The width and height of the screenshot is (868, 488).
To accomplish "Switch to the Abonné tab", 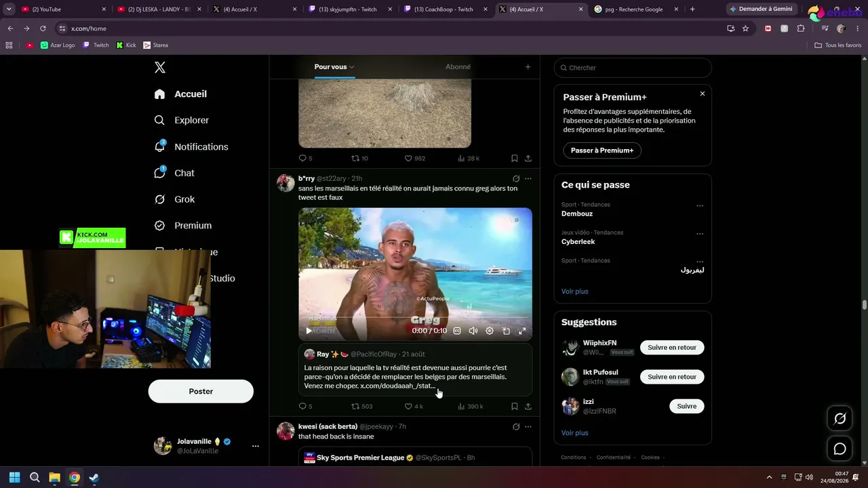I will point(458,67).
